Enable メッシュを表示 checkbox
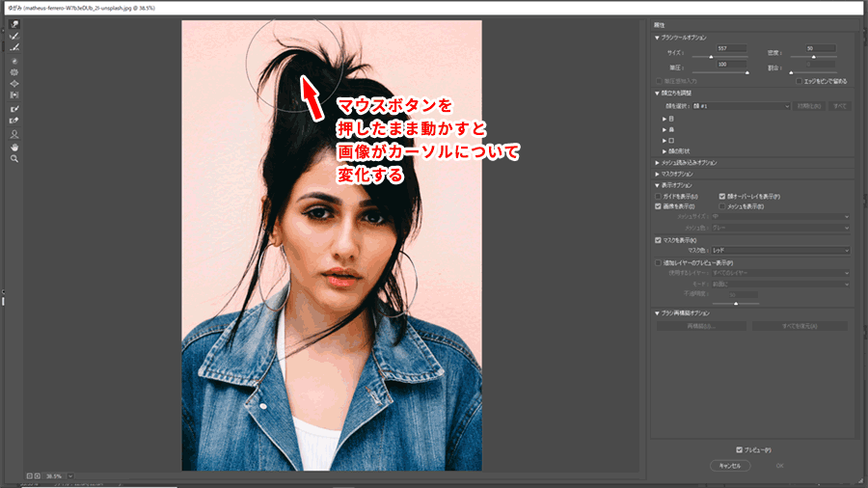Viewport: 868px width, 488px height. [721, 206]
